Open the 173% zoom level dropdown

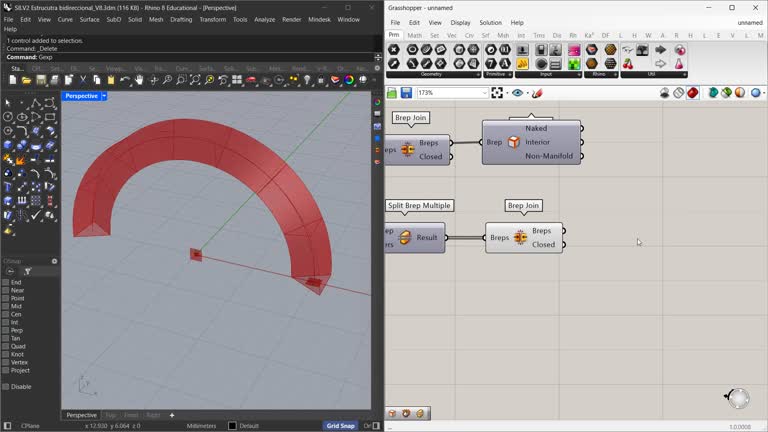(x=484, y=93)
